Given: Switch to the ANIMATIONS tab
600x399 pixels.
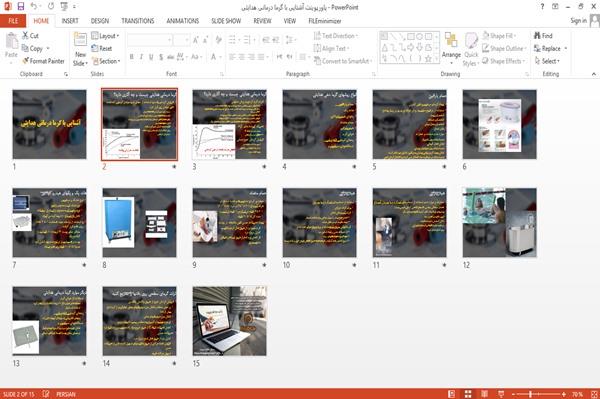Looking at the screenshot, I should [183, 21].
